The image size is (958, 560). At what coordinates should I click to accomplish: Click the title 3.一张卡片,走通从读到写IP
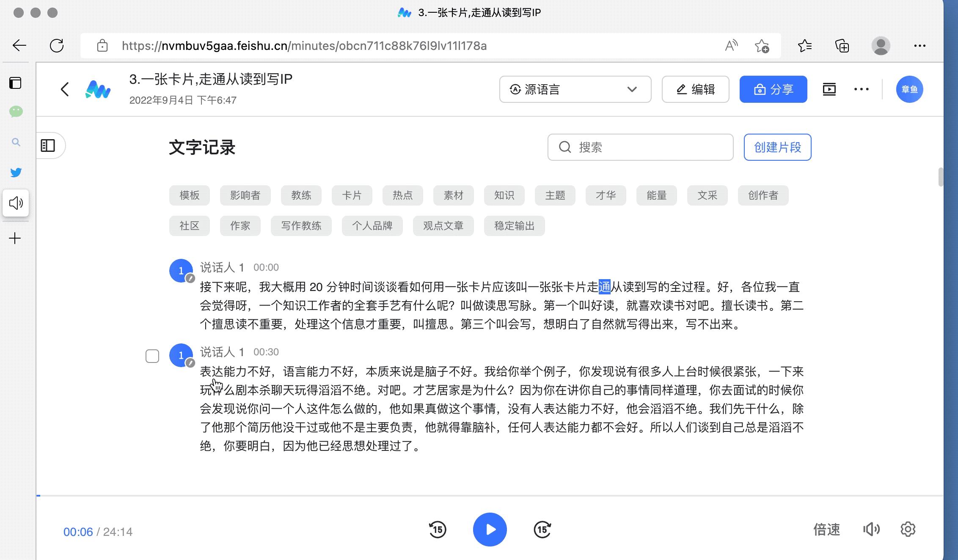coord(211,79)
